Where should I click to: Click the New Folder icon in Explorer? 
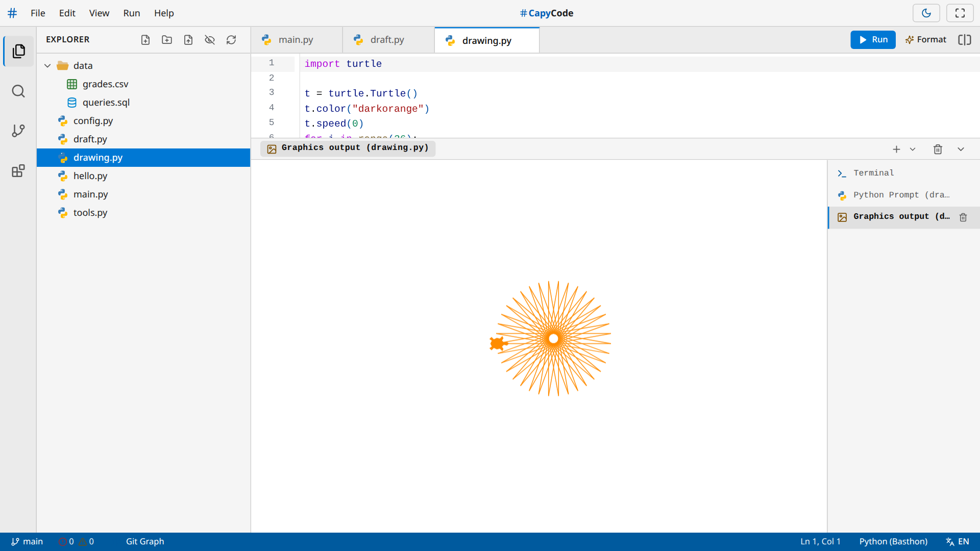point(167,40)
